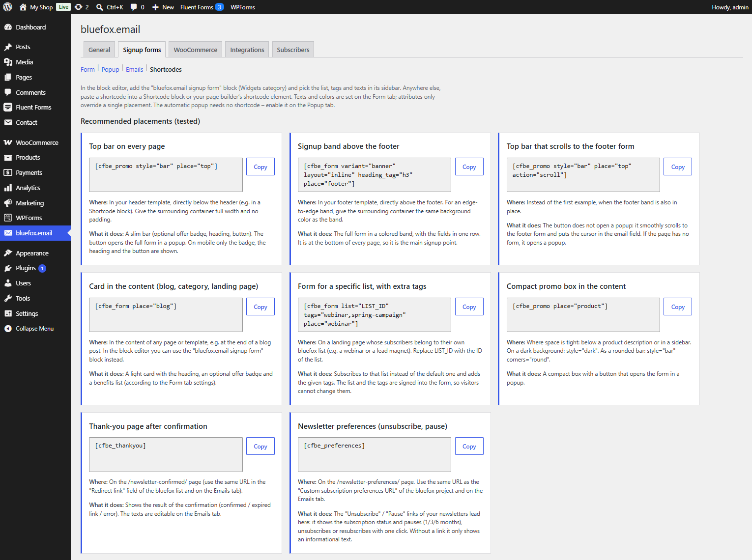Open the Howdy, admin account menu

pyautogui.click(x=730, y=7)
